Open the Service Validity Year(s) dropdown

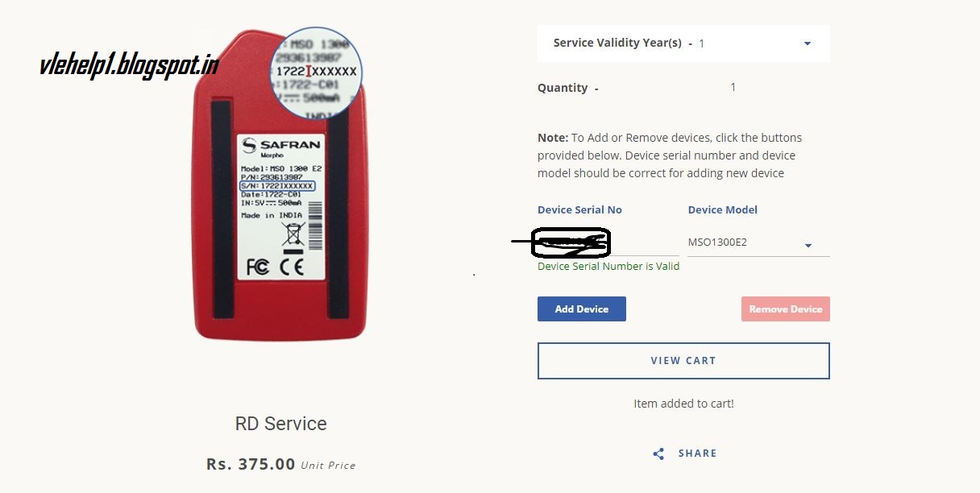pos(807,43)
